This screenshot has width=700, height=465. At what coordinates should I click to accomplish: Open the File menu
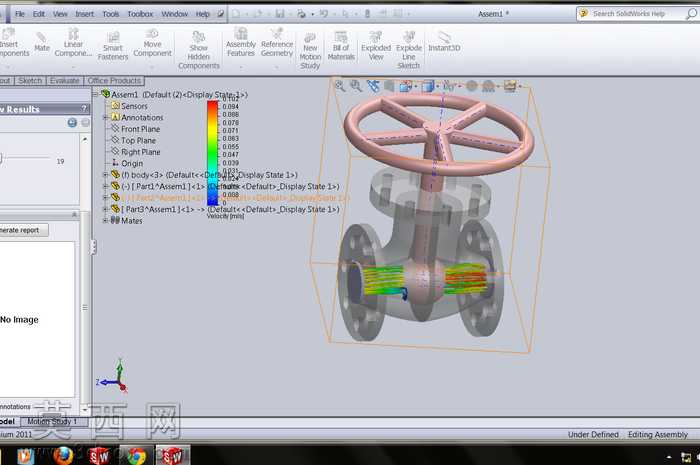click(20, 14)
